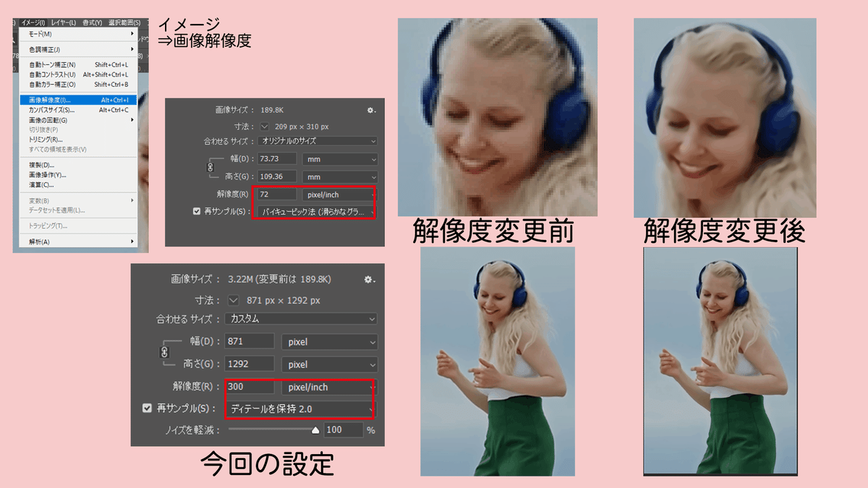Choose 演算(C)... from the menu
The height and width of the screenshot is (488, 868).
[78, 184]
